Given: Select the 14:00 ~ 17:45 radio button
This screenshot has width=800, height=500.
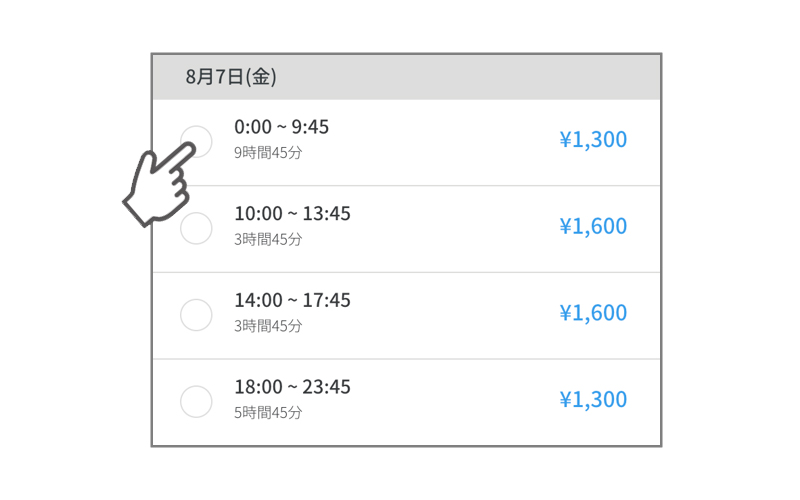Looking at the screenshot, I should (196, 315).
